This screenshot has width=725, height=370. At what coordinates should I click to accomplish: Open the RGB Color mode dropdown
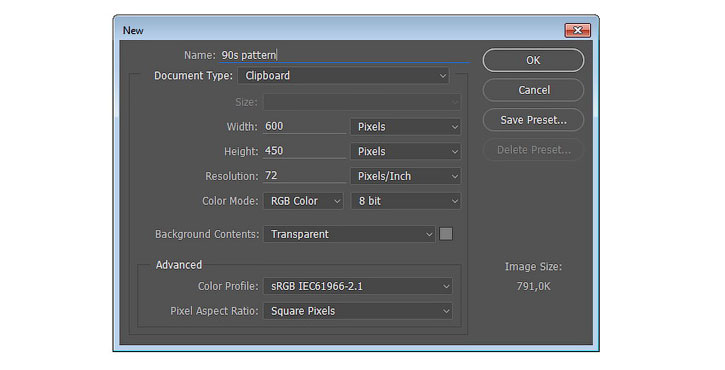coord(303,201)
